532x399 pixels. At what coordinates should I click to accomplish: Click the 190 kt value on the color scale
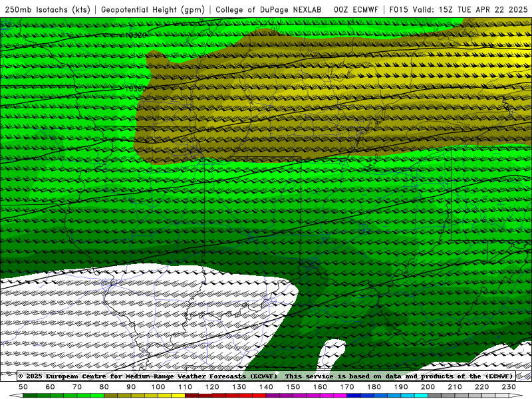point(401,387)
